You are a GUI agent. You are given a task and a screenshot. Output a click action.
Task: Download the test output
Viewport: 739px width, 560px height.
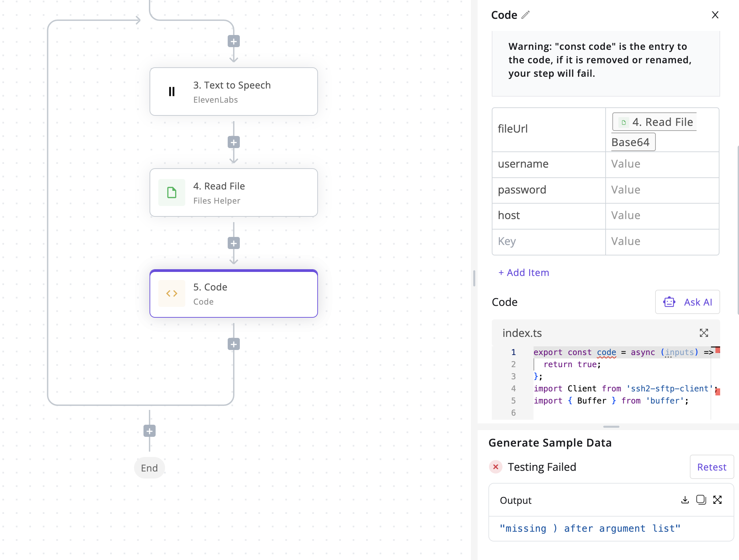685,500
